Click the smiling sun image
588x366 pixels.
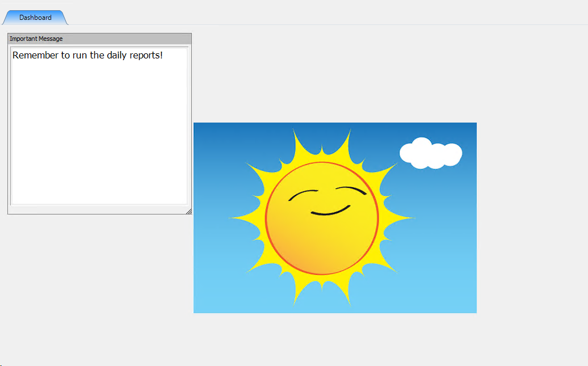[x=335, y=218]
